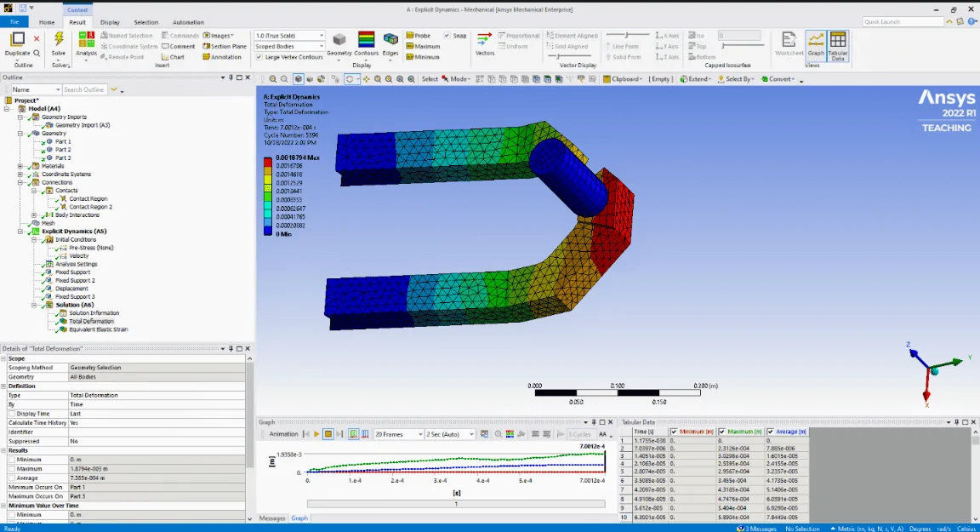
Task: Open the 20 Frames dropdown
Action: click(398, 434)
